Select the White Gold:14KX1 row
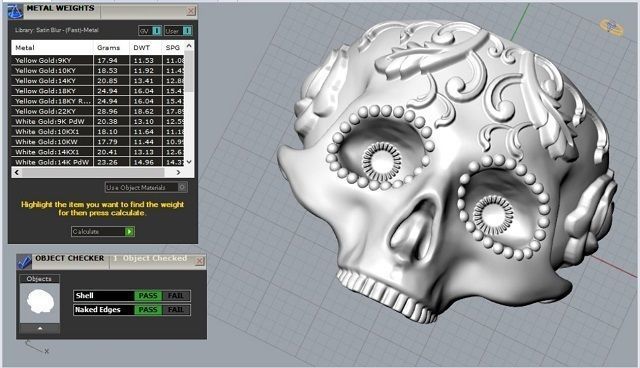This screenshot has width=640, height=368. pos(98,152)
